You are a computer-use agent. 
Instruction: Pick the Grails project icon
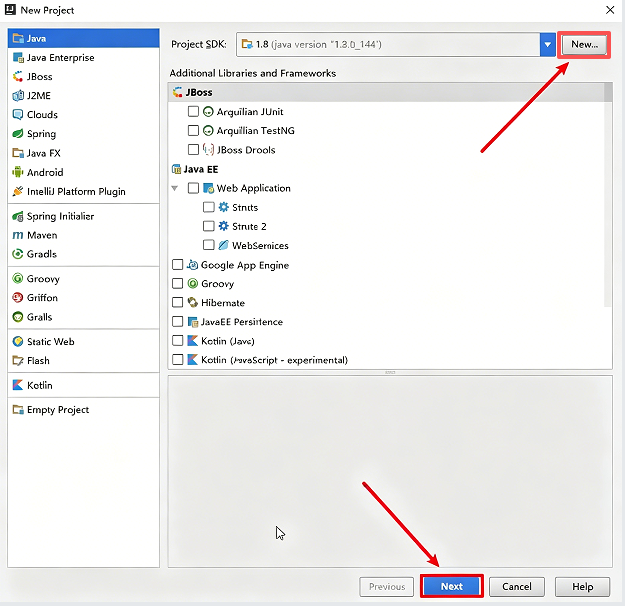point(18,317)
